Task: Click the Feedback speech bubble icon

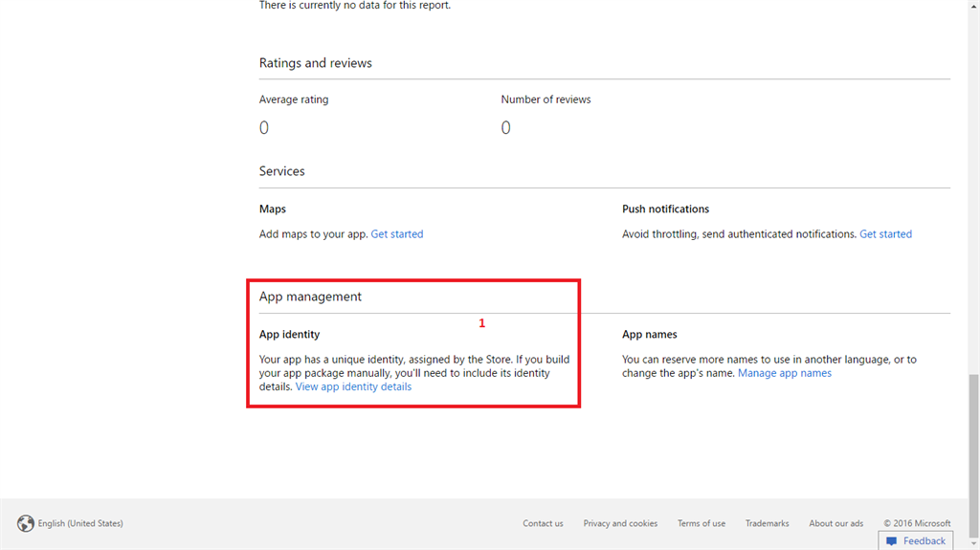Action: coord(891,541)
